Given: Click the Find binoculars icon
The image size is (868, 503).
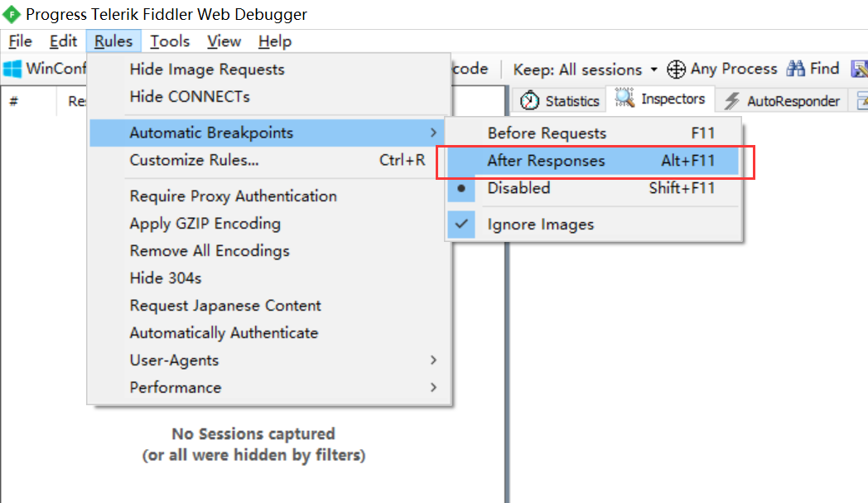Looking at the screenshot, I should click(795, 69).
